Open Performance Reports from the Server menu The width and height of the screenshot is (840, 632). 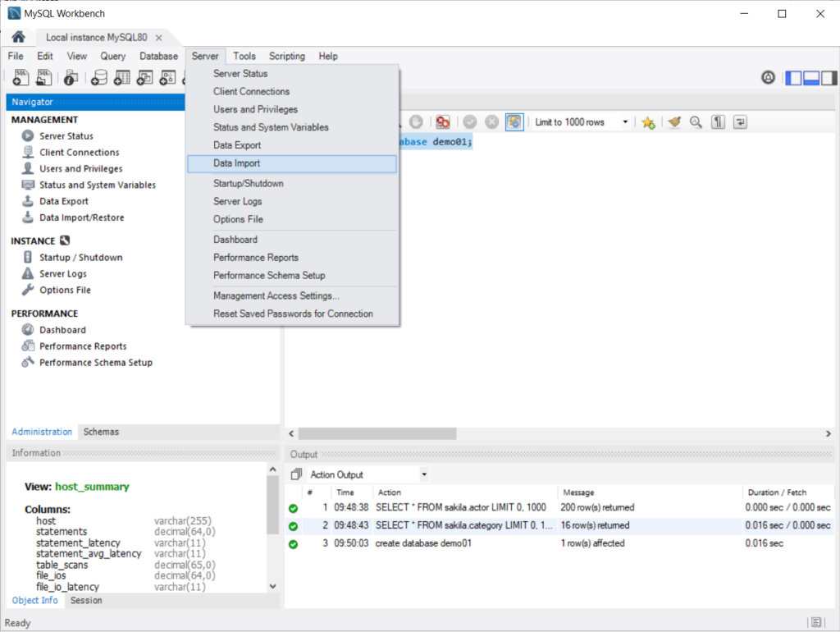pos(292,258)
